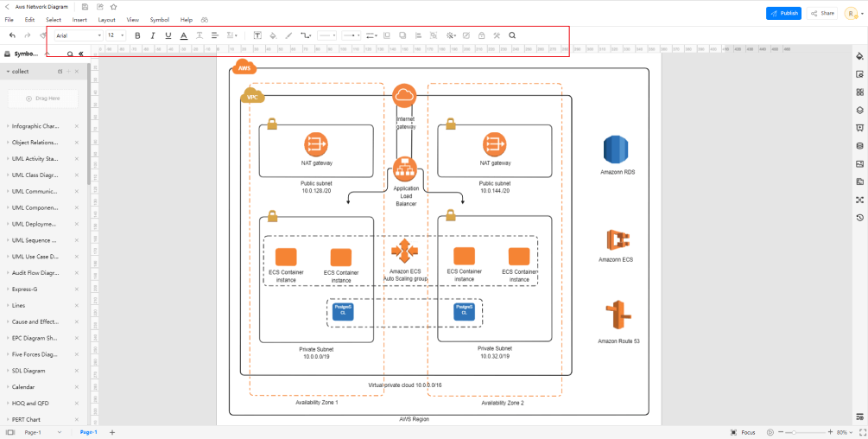Click the zoom slider

pyautogui.click(x=806, y=432)
